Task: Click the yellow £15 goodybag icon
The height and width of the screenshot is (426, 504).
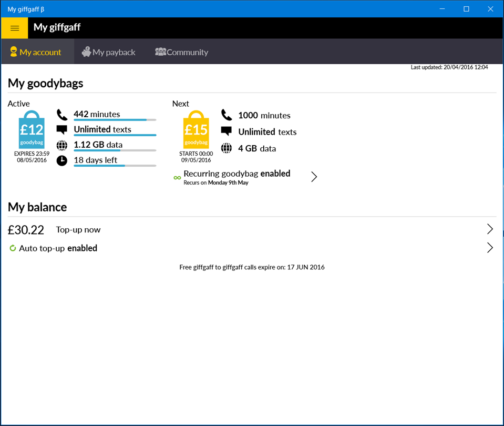Action: tap(196, 130)
